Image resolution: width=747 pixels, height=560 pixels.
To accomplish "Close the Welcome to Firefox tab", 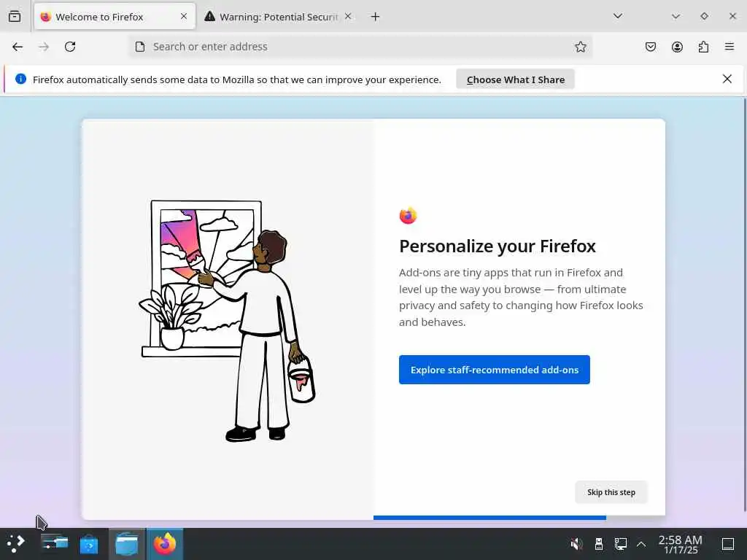I will click(184, 17).
